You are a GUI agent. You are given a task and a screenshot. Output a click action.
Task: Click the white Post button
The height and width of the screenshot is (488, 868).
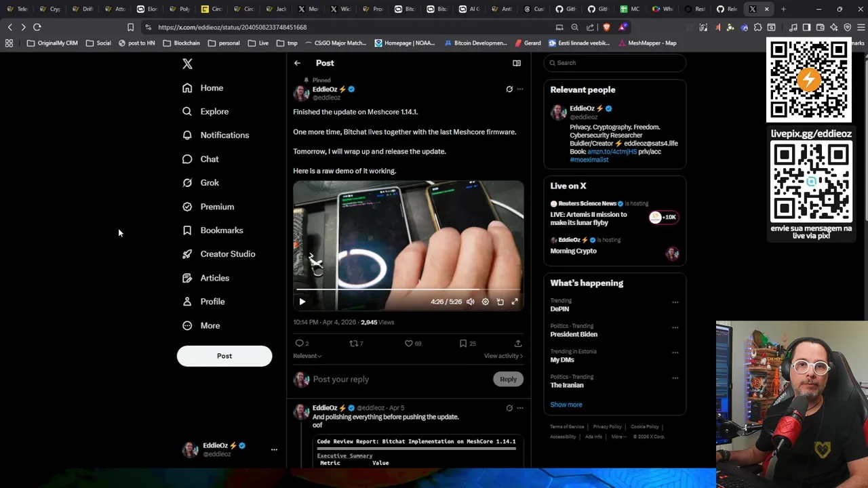[x=224, y=356]
